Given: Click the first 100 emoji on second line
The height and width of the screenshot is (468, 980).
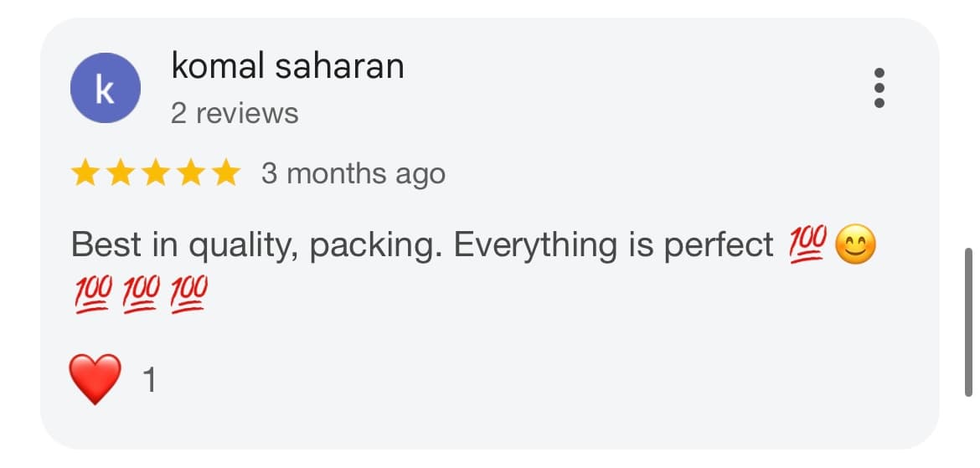Looking at the screenshot, I should pos(91,294).
